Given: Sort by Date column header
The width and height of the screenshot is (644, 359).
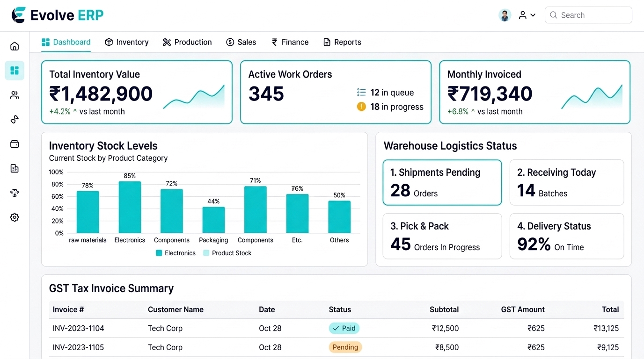Looking at the screenshot, I should click(267, 309).
